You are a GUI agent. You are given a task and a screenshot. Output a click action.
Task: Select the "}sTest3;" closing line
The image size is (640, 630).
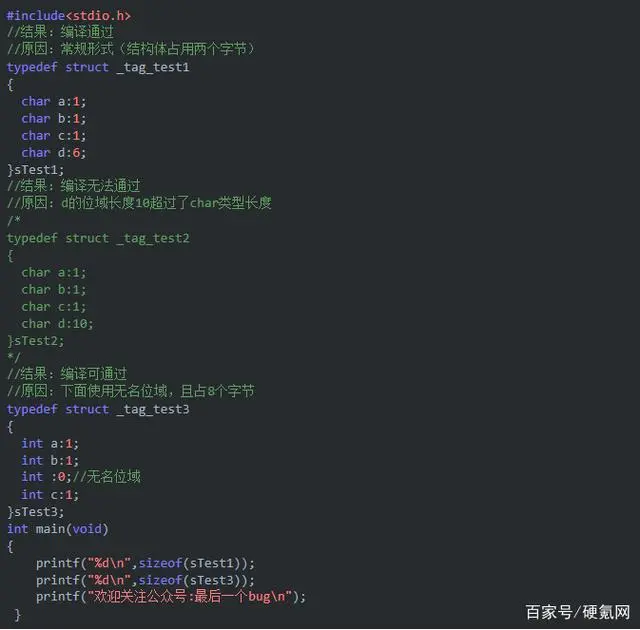[x=35, y=511]
